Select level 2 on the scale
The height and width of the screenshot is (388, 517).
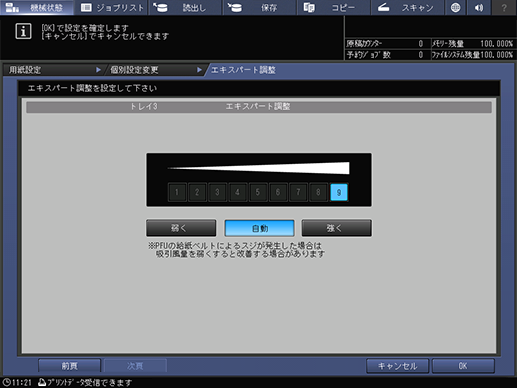pos(197,192)
